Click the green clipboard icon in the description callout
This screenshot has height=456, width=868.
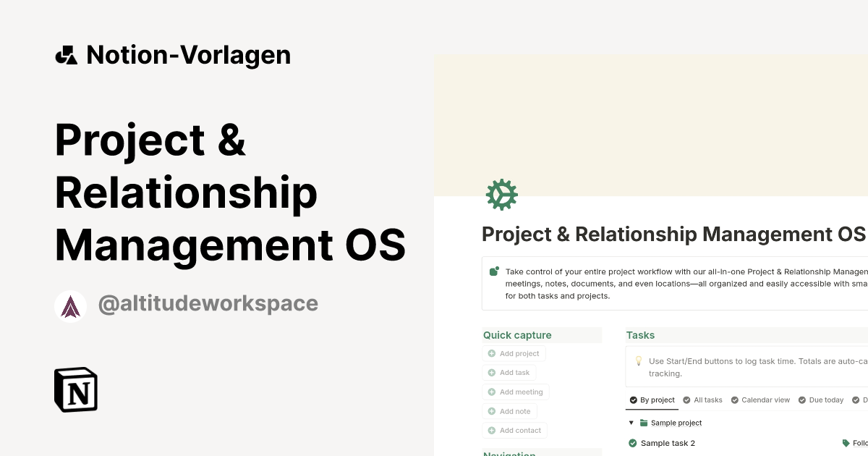point(494,271)
